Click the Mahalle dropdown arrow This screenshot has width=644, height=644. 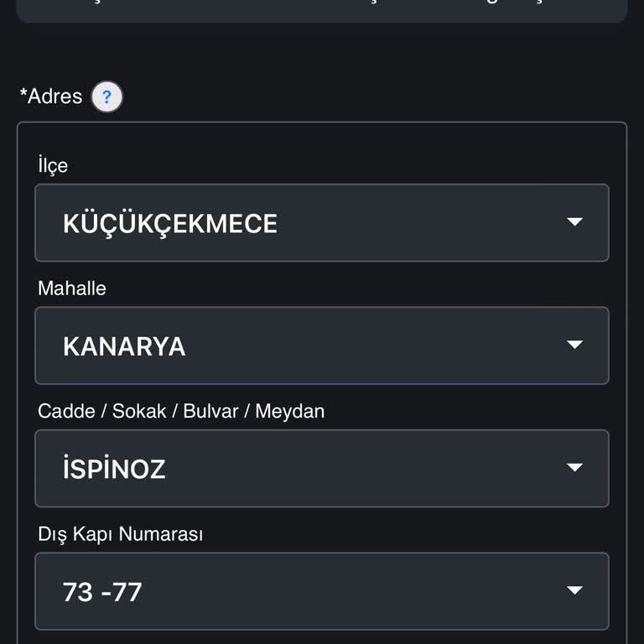pos(574,345)
